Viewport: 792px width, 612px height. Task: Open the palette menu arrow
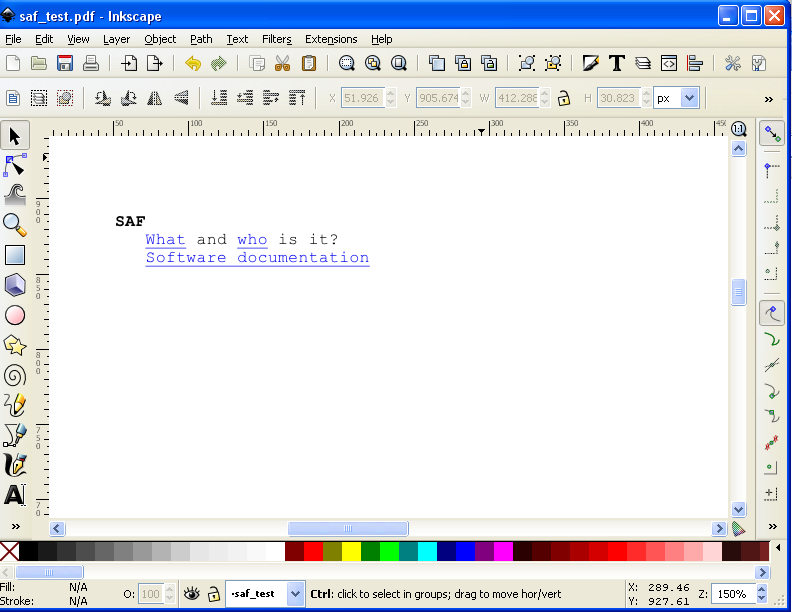[778, 548]
